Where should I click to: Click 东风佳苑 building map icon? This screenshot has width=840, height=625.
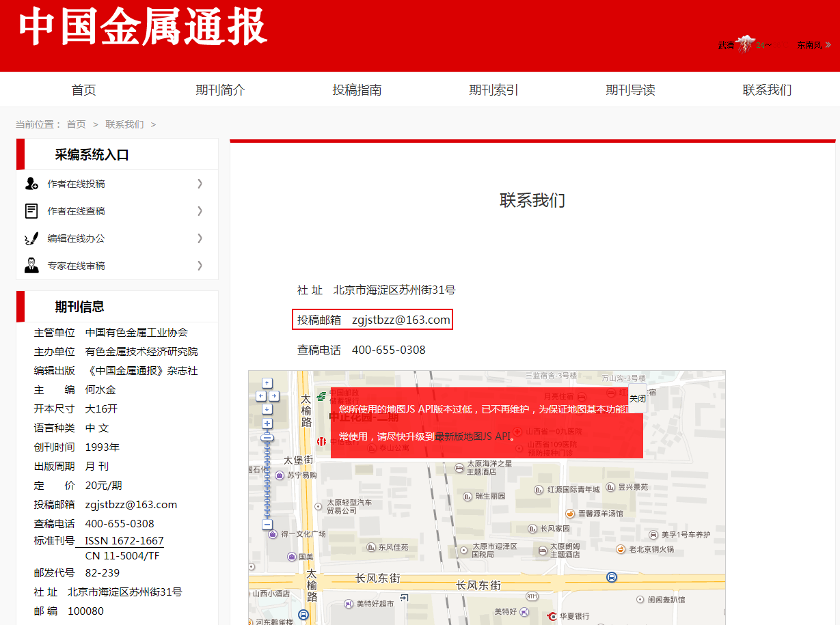[x=370, y=546]
